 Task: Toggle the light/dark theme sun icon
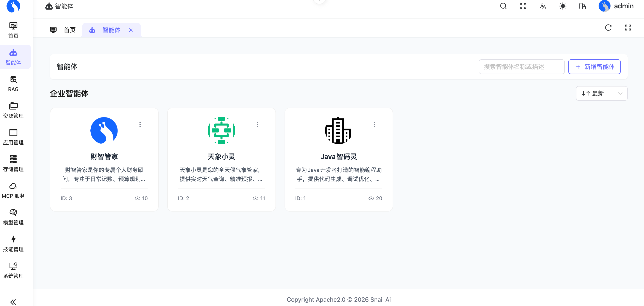(562, 6)
